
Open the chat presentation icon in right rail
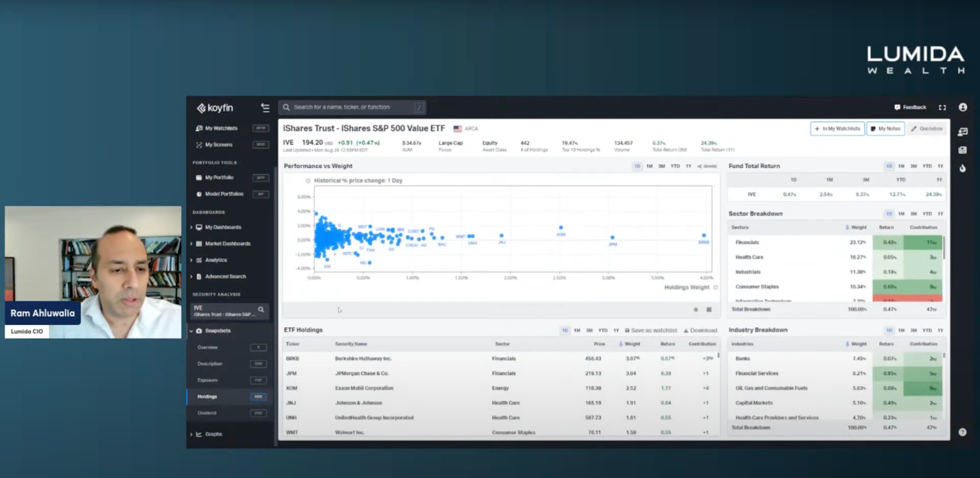tap(963, 132)
